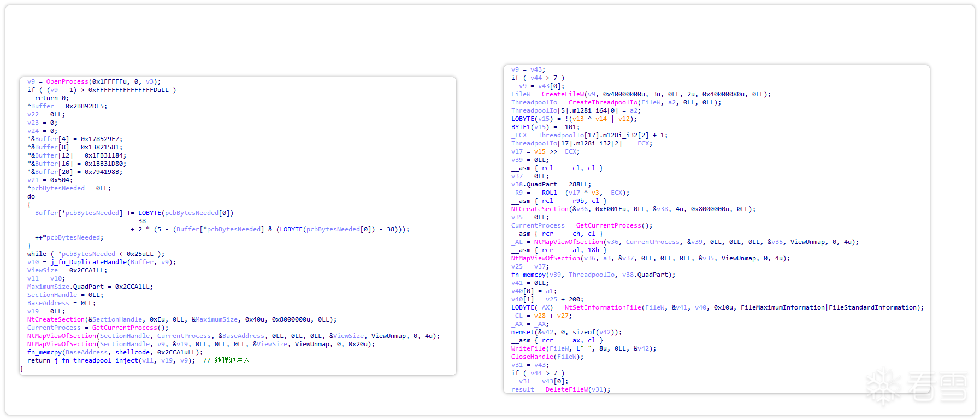Screen dimensions: 980x420
Task: Click 'MaximumSize.QuadPart = 0x2CCA1LL;' line
Action: [x=90, y=287]
